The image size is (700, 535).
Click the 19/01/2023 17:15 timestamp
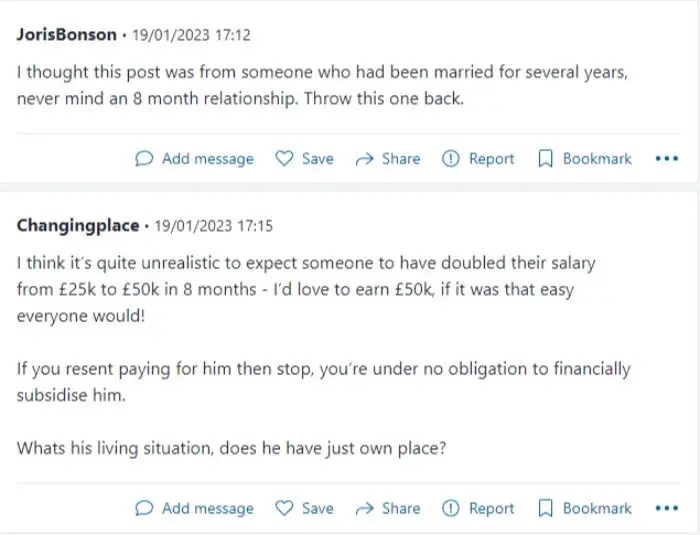click(213, 226)
